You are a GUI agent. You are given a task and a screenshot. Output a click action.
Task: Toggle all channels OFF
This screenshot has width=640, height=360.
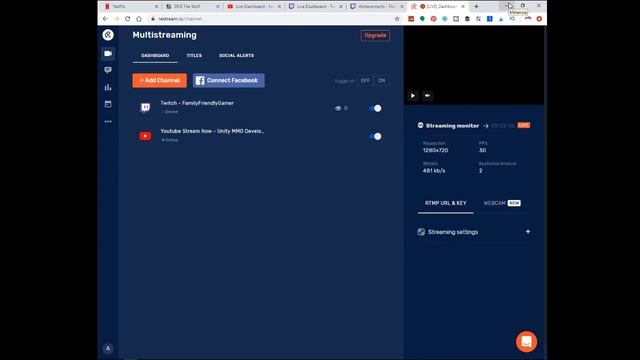[x=365, y=80]
